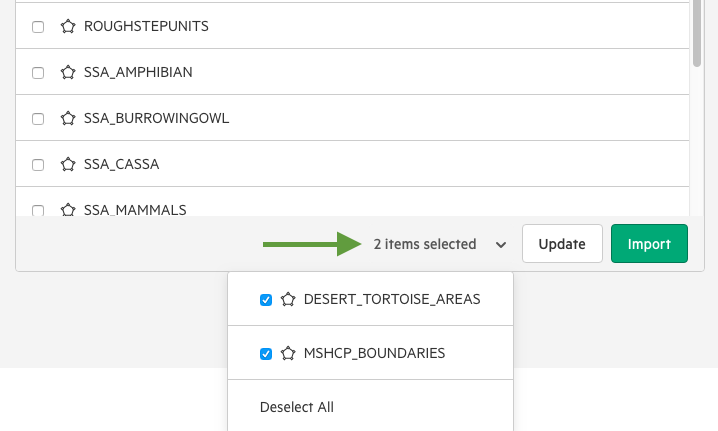Click the layer list vertical scrollbar

[x=697, y=32]
